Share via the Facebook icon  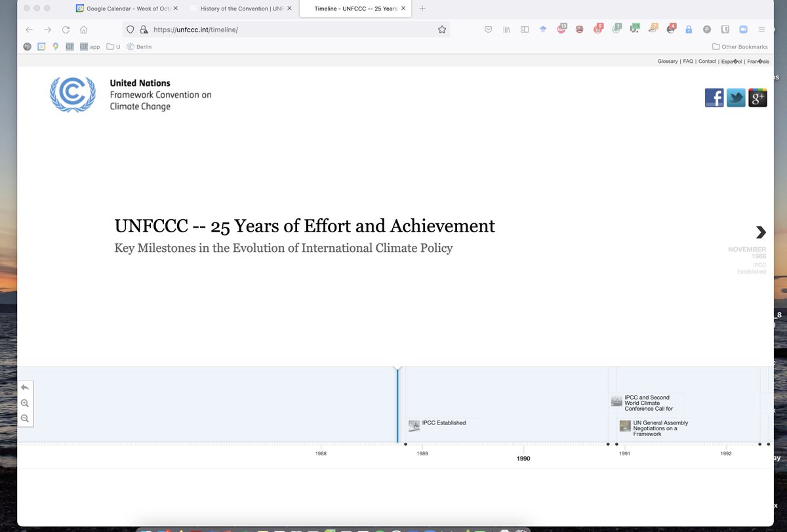[714, 98]
